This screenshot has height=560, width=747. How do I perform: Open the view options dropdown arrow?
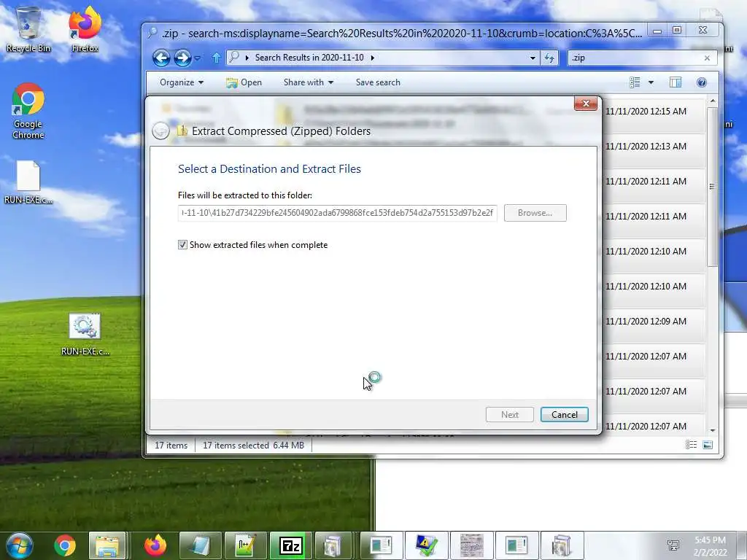[651, 82]
